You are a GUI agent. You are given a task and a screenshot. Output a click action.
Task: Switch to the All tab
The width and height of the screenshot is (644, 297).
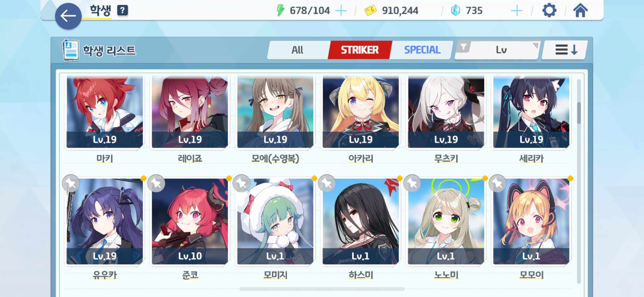click(297, 50)
